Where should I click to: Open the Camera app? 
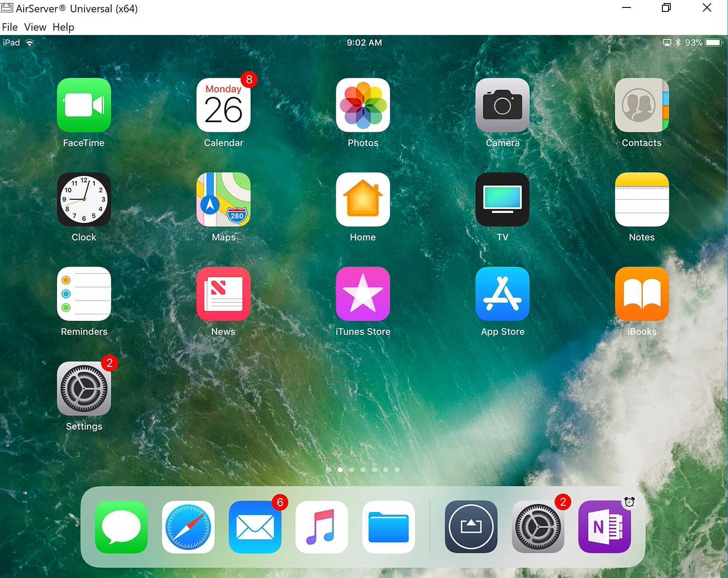[502, 105]
